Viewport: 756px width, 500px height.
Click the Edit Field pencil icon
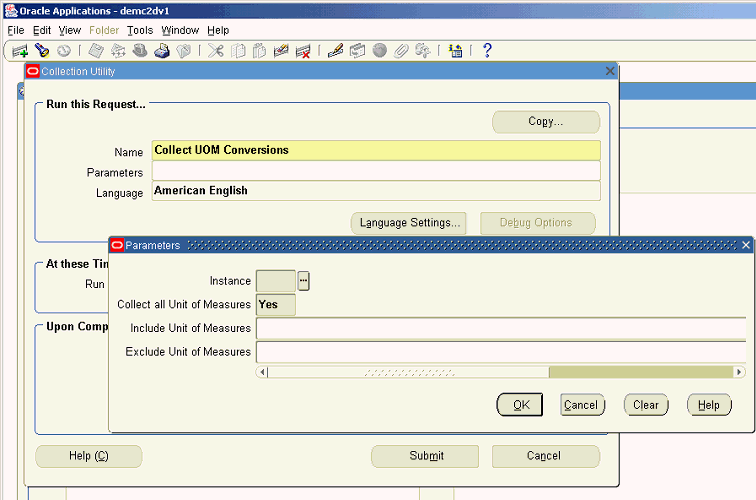[x=335, y=50]
